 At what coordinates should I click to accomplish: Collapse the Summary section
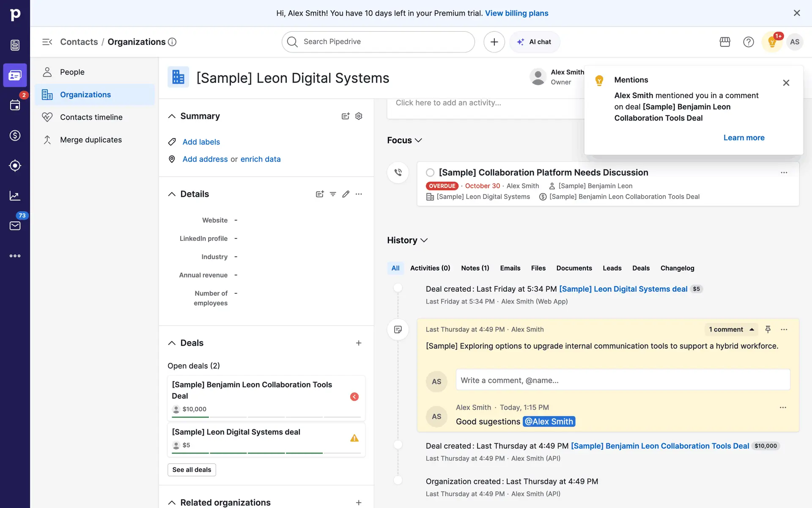coord(172,116)
